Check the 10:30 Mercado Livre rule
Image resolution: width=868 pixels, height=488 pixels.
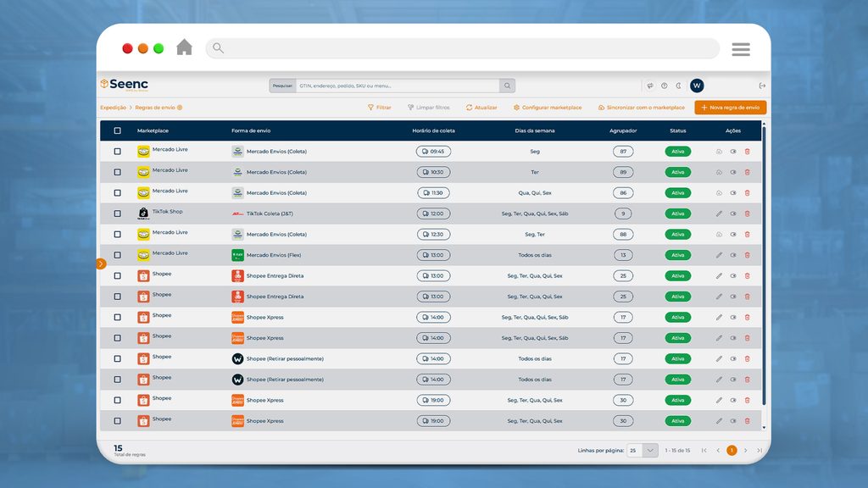click(x=117, y=172)
